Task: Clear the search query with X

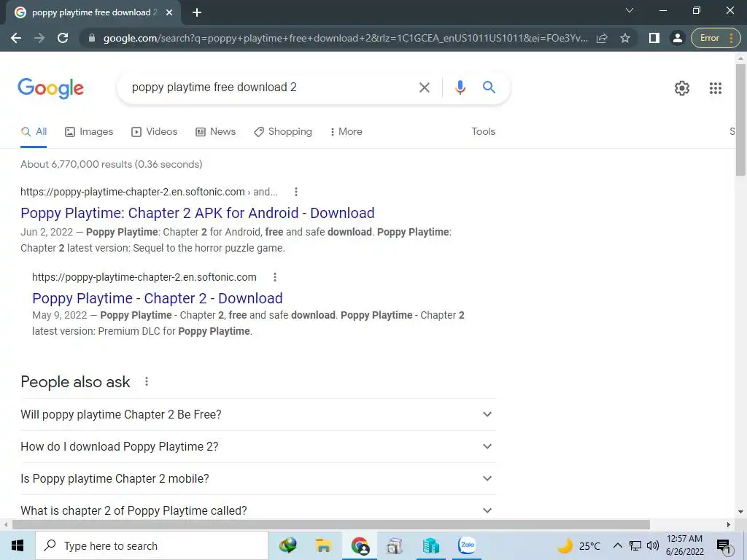Action: coord(424,87)
